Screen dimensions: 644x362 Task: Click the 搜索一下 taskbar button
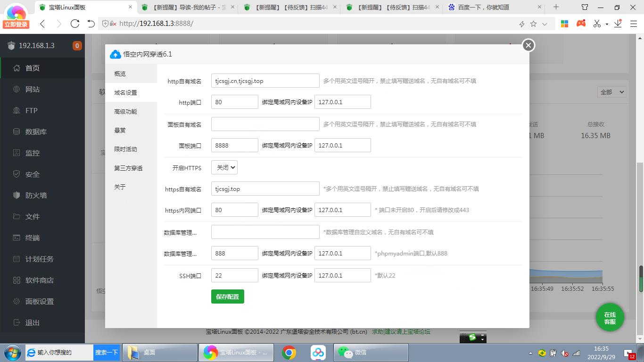pyautogui.click(x=107, y=352)
